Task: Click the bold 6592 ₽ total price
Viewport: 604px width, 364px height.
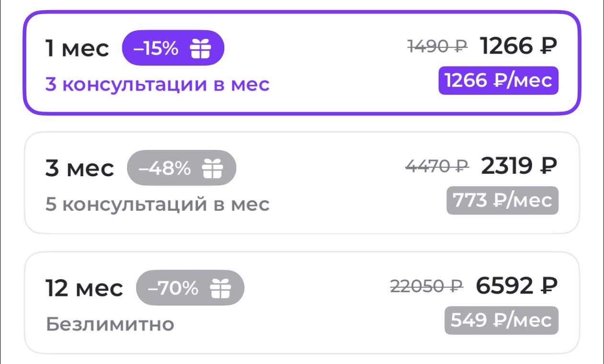Action: 517,286
